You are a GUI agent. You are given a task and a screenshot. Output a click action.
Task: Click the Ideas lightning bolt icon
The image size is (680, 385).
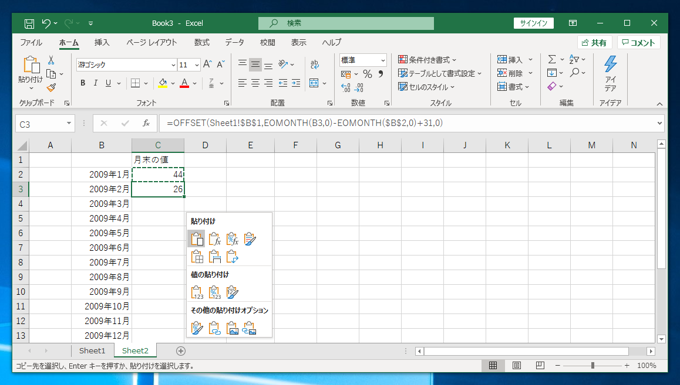click(611, 64)
